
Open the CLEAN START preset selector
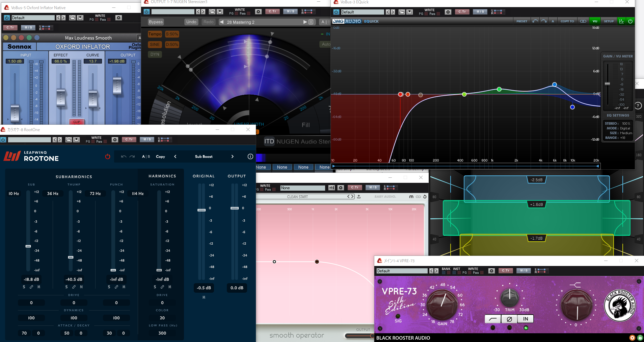297,197
